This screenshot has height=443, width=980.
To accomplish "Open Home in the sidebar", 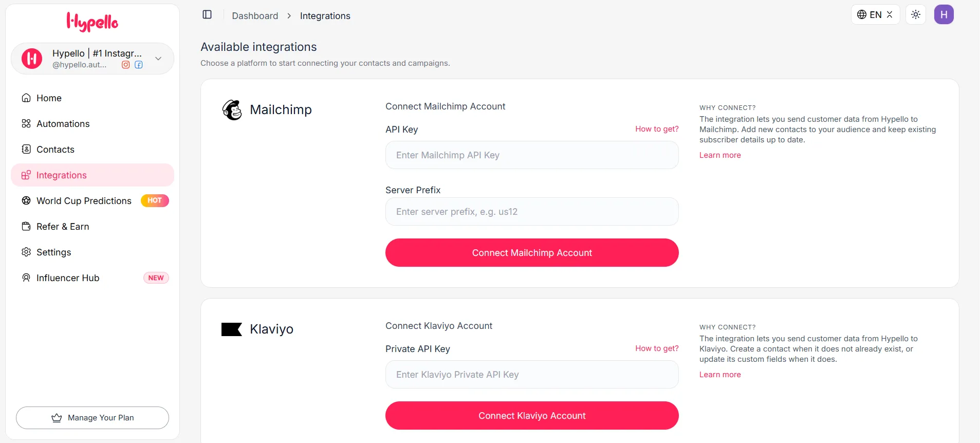I will 93,98.
